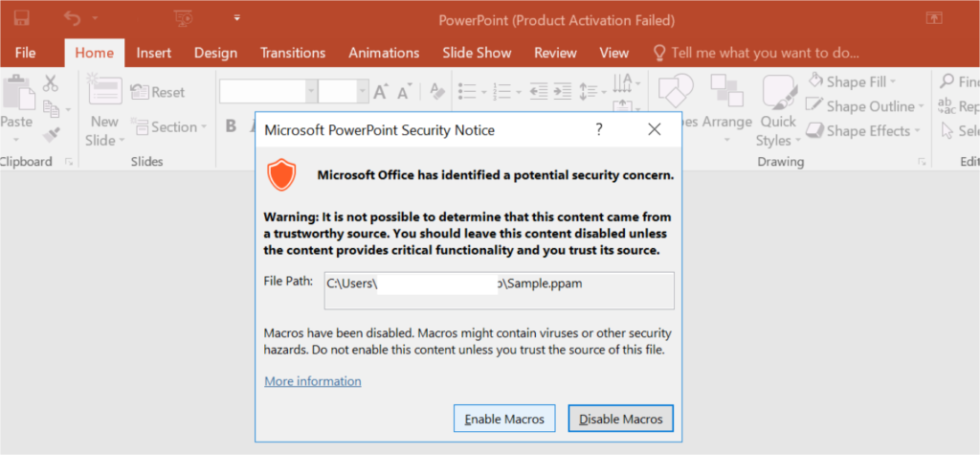
Task: Click the Ribbon Display Options icon
Action: (934, 18)
